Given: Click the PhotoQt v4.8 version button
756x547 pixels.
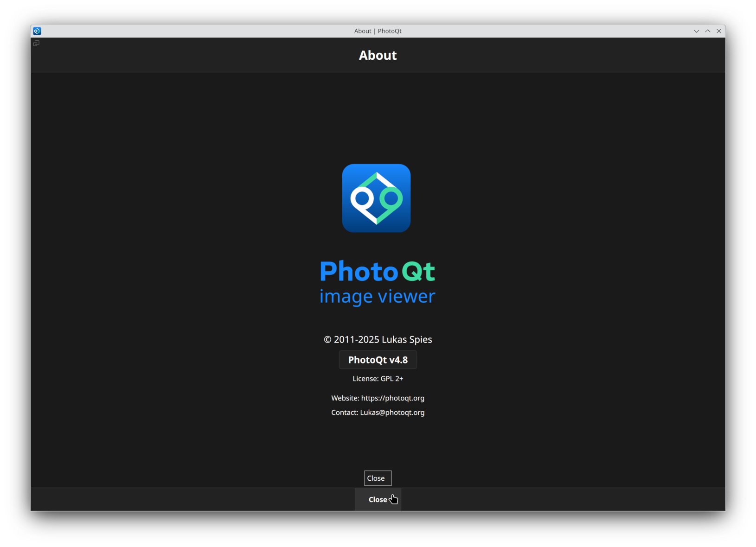Looking at the screenshot, I should click(x=378, y=360).
